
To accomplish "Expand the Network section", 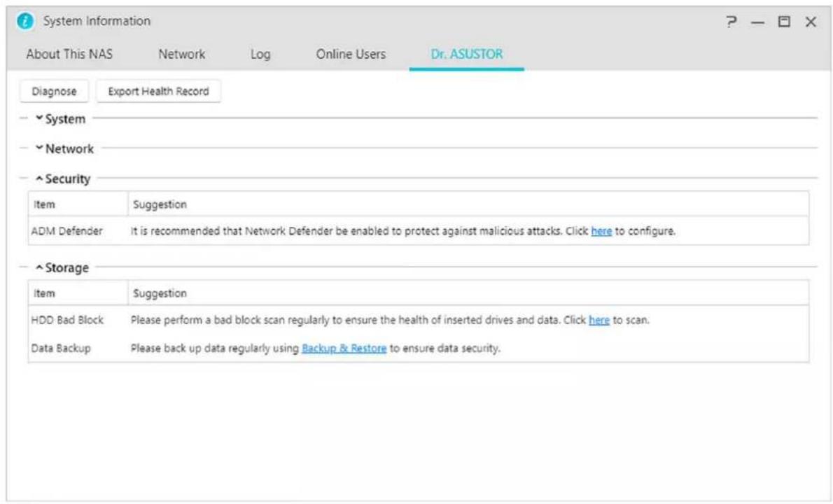I will 65,148.
